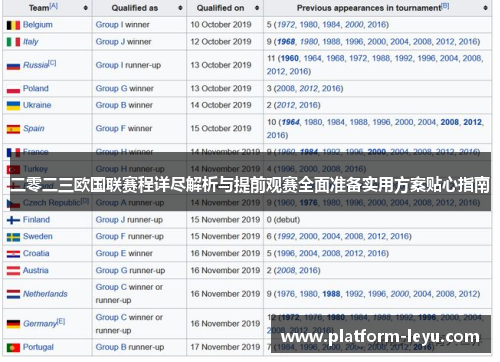Follow the Group G link in Poland row
The image size is (500, 362).
pyautogui.click(x=111, y=89)
